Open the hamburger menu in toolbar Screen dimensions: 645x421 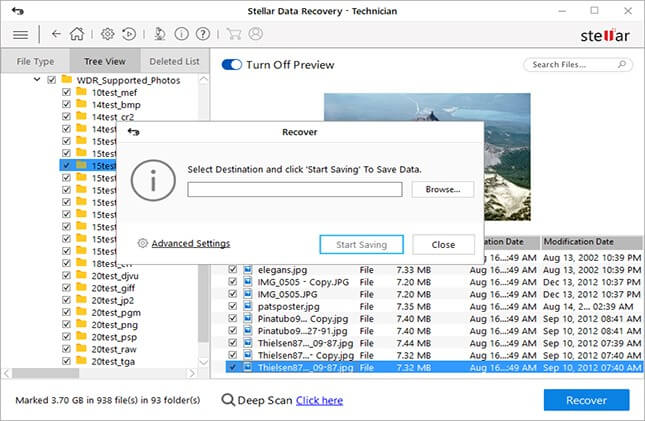pos(21,35)
